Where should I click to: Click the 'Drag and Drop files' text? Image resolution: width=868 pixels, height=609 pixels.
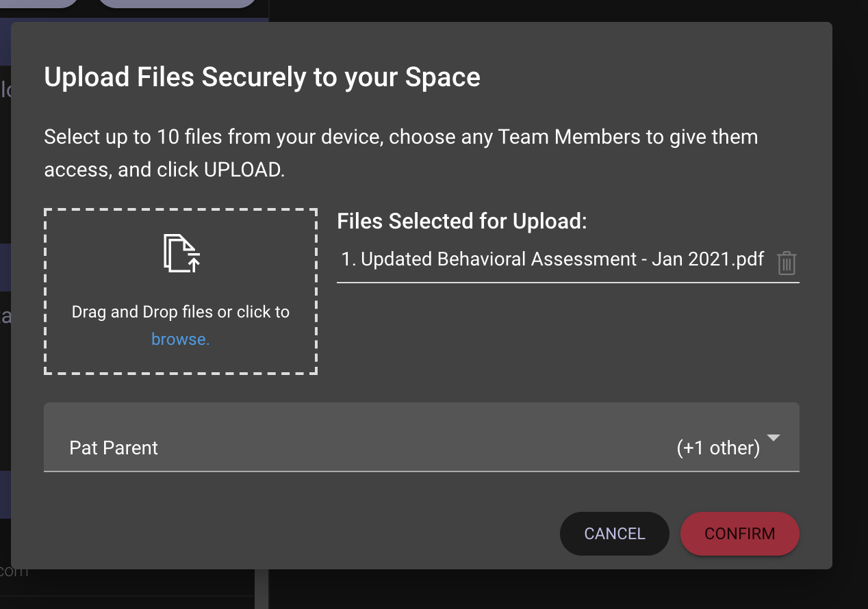coord(180,312)
